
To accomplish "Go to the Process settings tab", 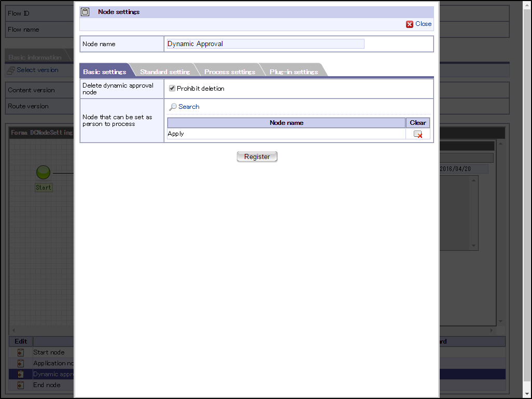I will click(229, 72).
